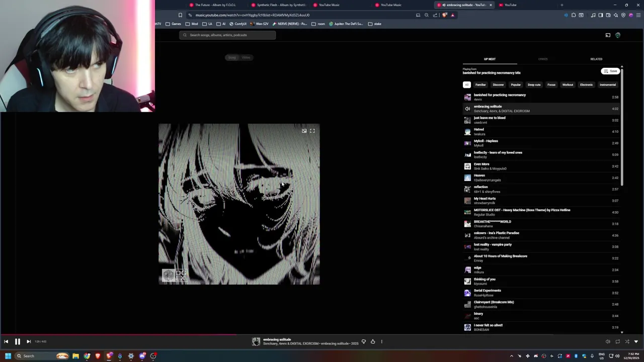Image resolution: width=644 pixels, height=362 pixels.
Task: Toggle repeat mode in the player bar
Action: pyautogui.click(x=618, y=341)
